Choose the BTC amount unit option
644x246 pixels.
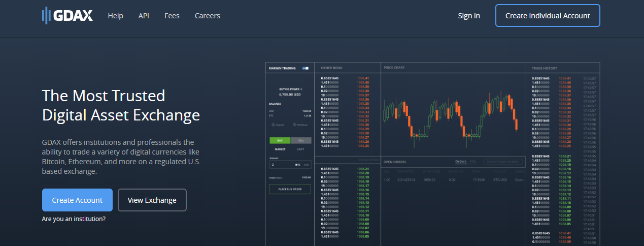(298, 165)
